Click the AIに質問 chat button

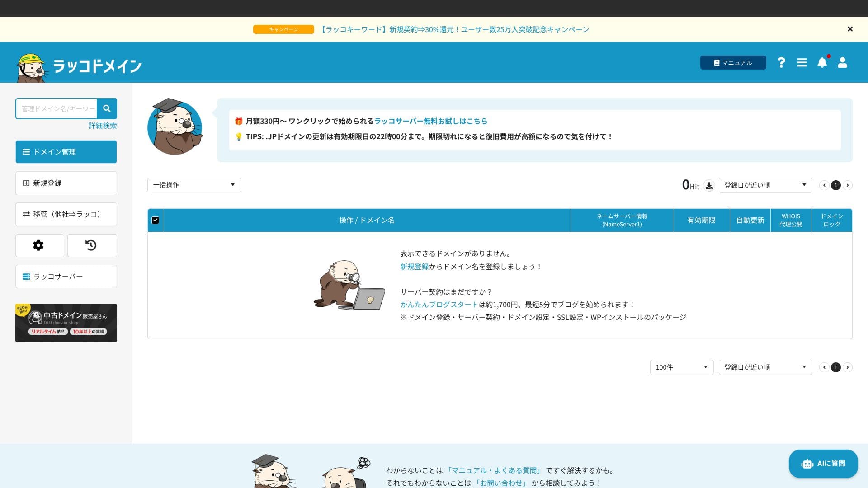[823, 464]
